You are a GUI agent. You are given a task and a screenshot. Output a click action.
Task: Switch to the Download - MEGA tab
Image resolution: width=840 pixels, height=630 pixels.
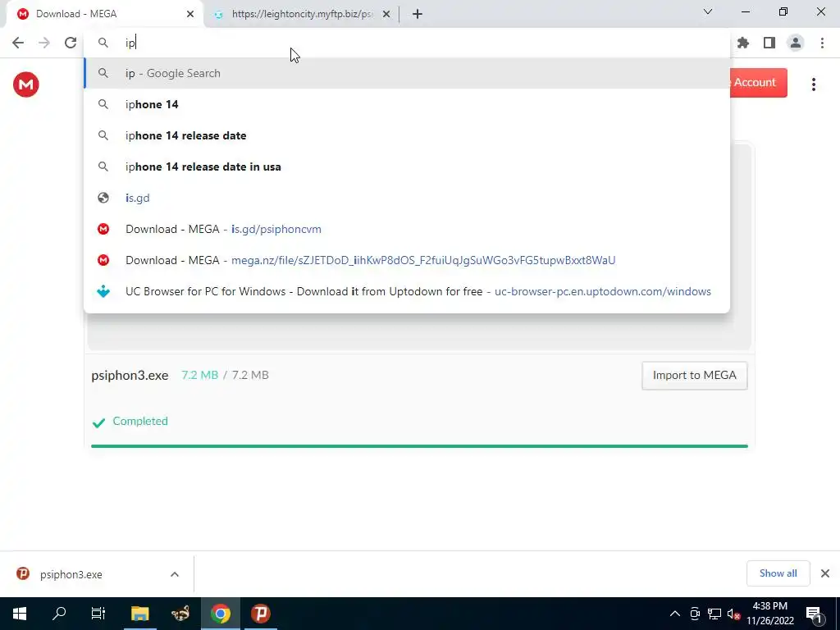tap(105, 14)
